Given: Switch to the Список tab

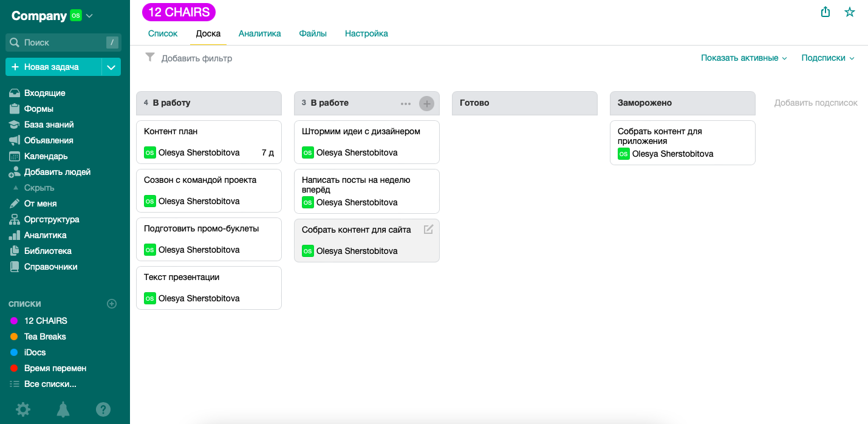Looking at the screenshot, I should pyautogui.click(x=163, y=34).
